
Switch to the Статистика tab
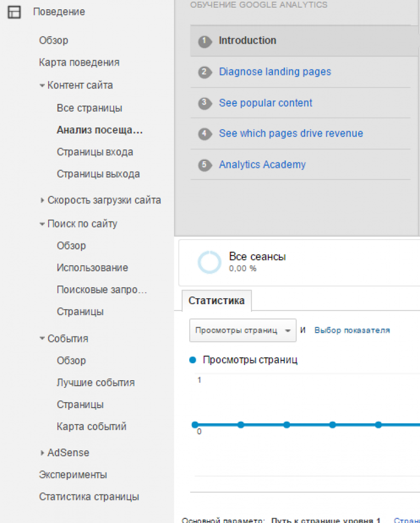coord(217,300)
